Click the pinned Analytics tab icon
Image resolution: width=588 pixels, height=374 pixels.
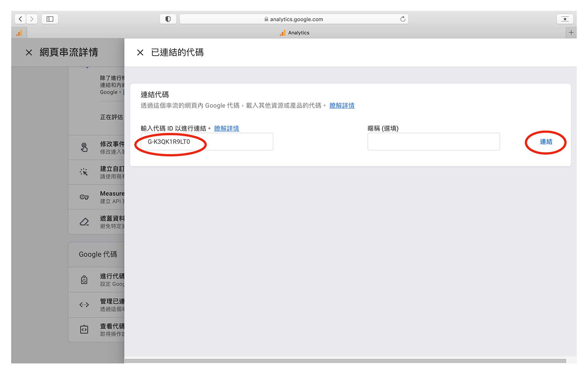click(19, 33)
